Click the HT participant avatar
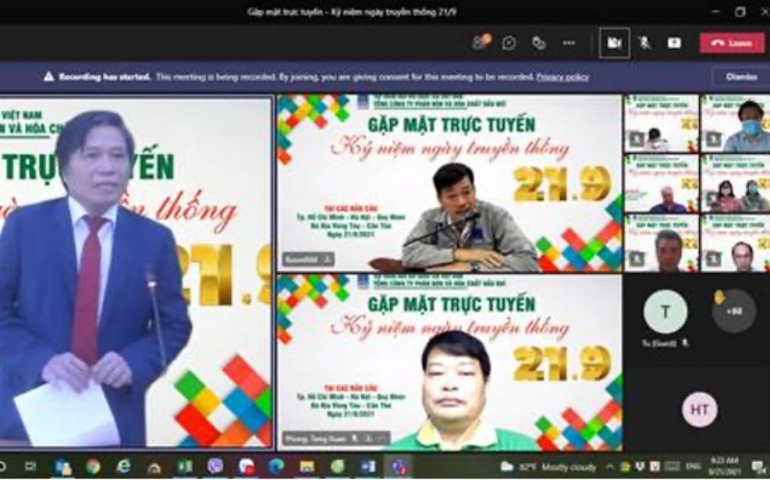Screen dimensions: 770x480 pyautogui.click(x=699, y=409)
